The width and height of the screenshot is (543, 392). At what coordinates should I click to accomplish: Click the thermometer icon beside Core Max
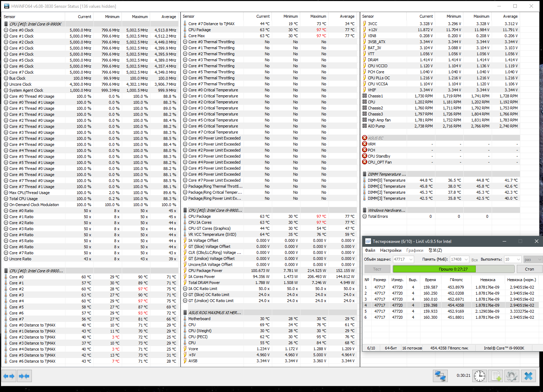[x=185, y=36]
